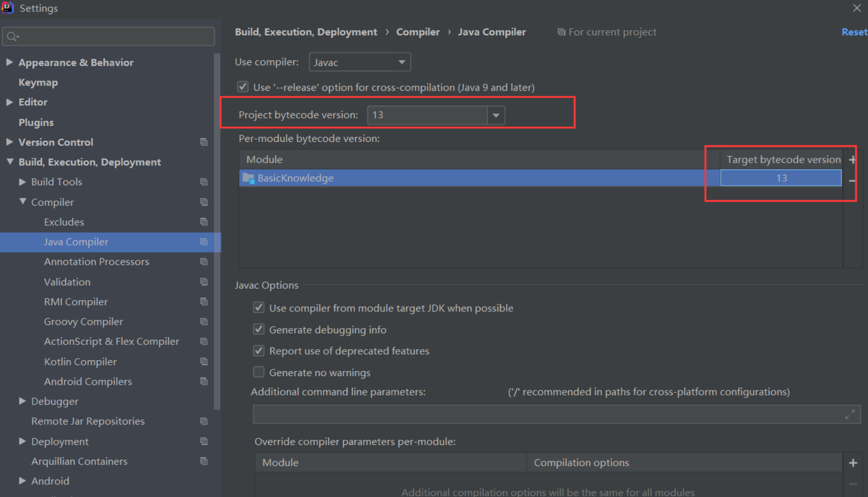Expand the Build Tools node
Image resolution: width=868 pixels, height=497 pixels.
22,182
